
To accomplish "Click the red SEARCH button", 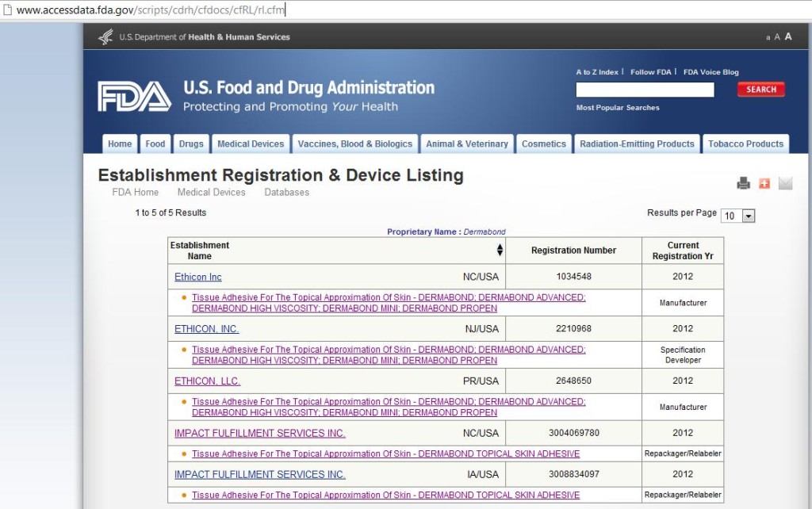I will pos(761,89).
